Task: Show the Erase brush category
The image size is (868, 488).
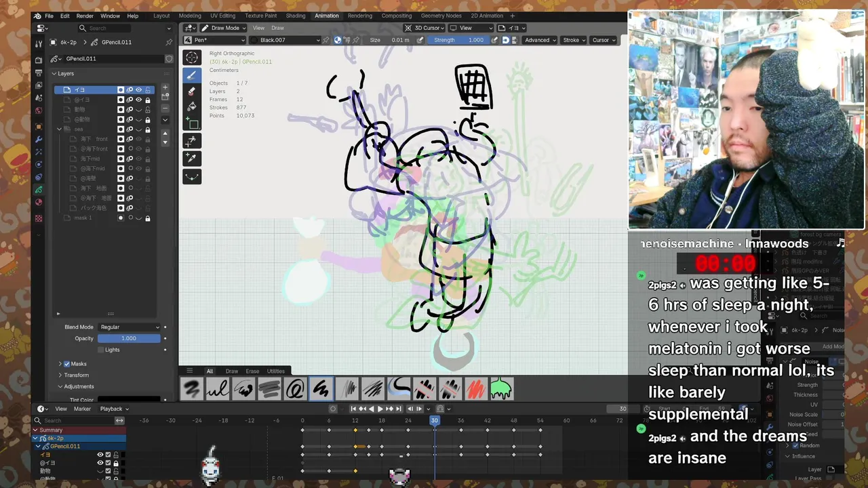Action: tap(252, 371)
